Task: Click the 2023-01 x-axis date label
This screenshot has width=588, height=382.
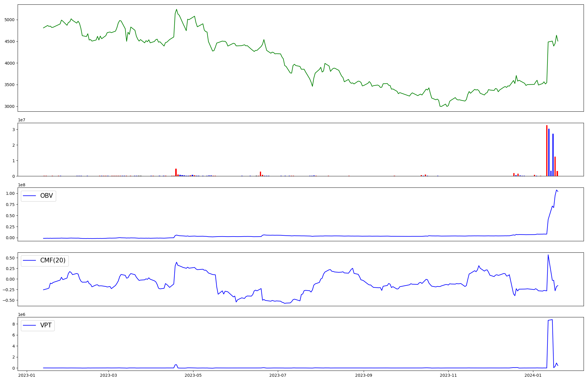Action: pos(27,375)
